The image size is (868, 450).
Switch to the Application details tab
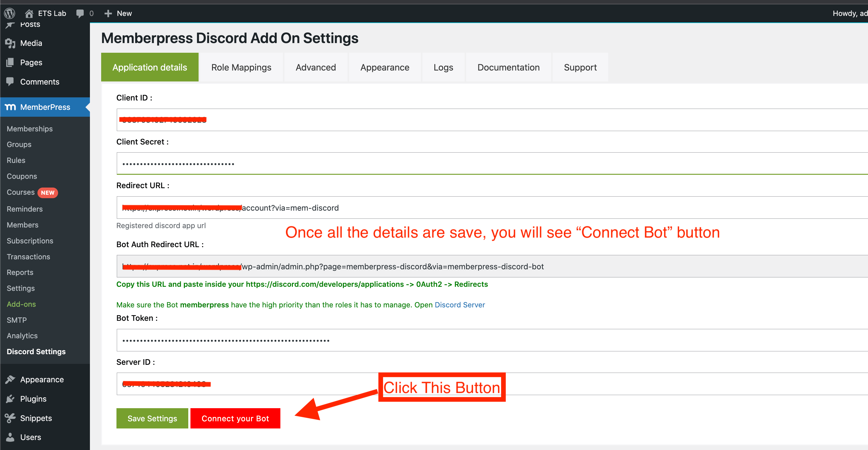pos(150,67)
